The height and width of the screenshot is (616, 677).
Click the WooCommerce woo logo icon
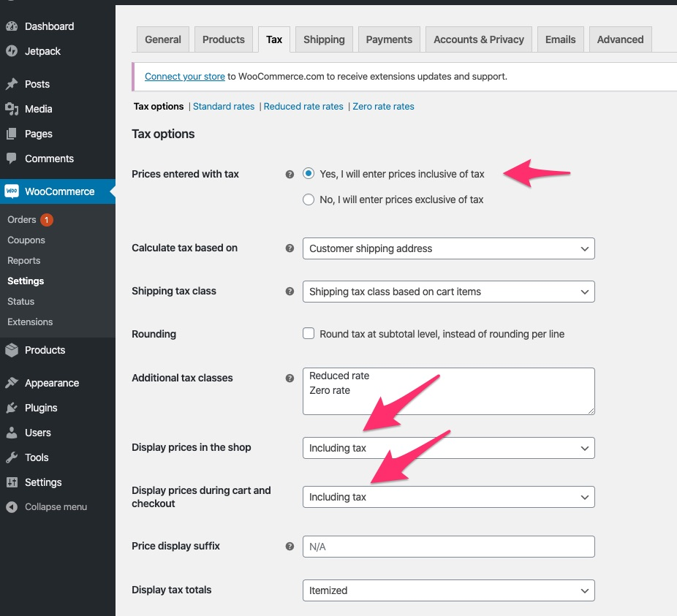(12, 191)
